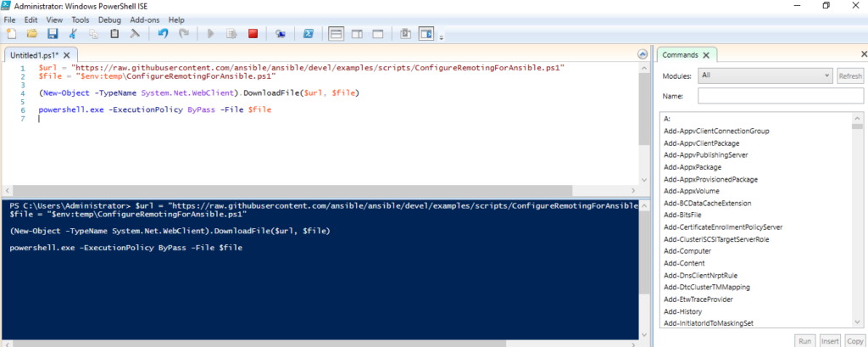Collapse the script pane with round chevron
868x347 pixels.
(643, 54)
